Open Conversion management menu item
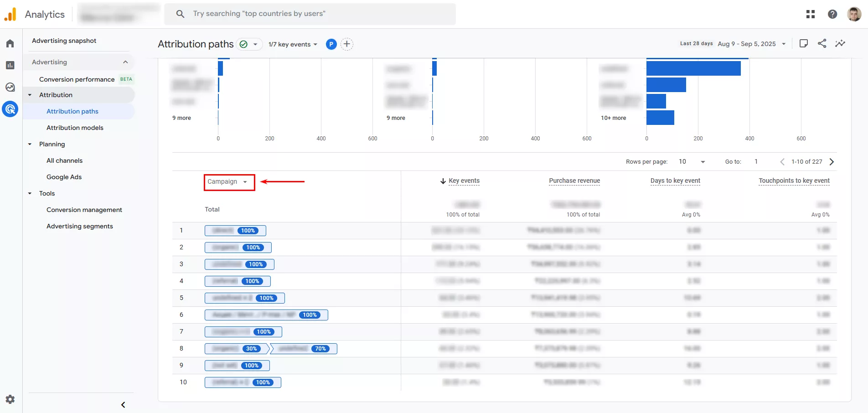This screenshot has height=413, width=868. point(84,210)
